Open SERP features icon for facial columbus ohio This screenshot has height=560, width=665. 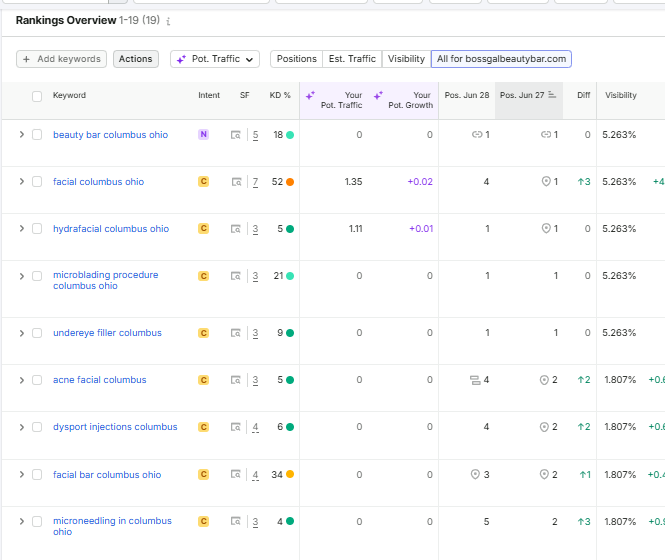(x=236, y=182)
